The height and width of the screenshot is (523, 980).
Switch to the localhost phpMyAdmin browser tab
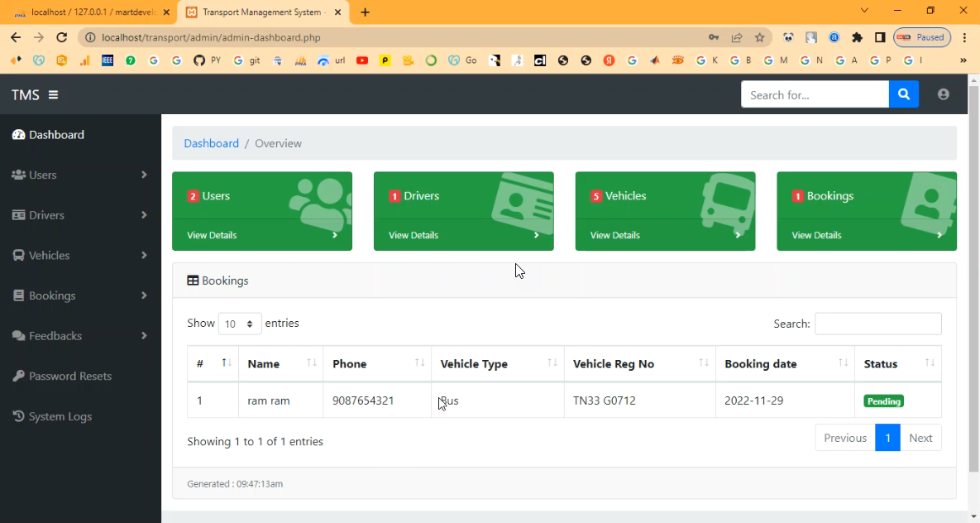click(x=91, y=12)
